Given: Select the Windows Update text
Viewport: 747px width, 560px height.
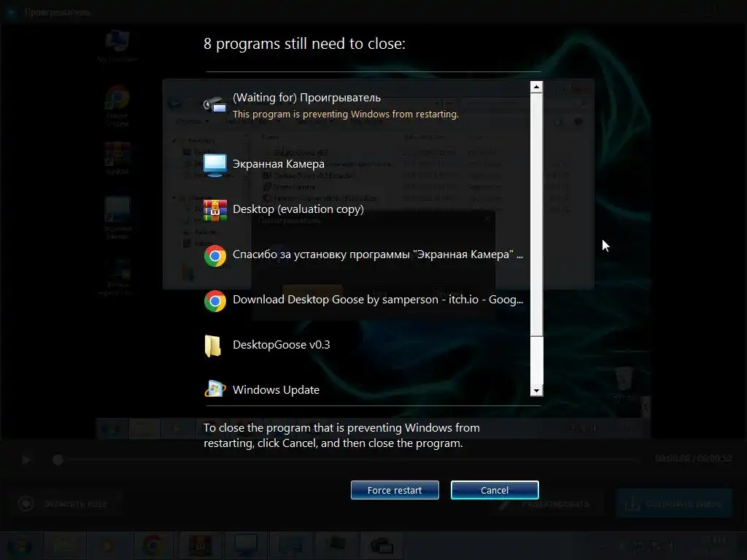Looking at the screenshot, I should click(276, 390).
